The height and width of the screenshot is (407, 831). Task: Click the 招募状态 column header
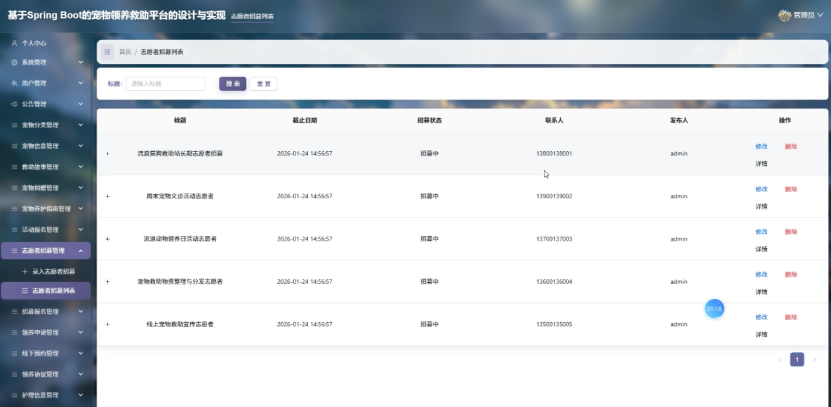tap(429, 121)
